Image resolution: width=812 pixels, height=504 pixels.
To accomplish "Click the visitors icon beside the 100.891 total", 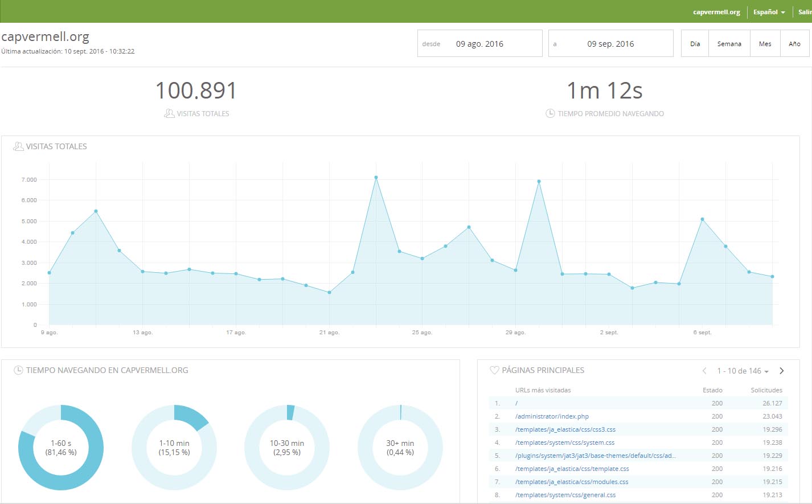I will point(169,113).
